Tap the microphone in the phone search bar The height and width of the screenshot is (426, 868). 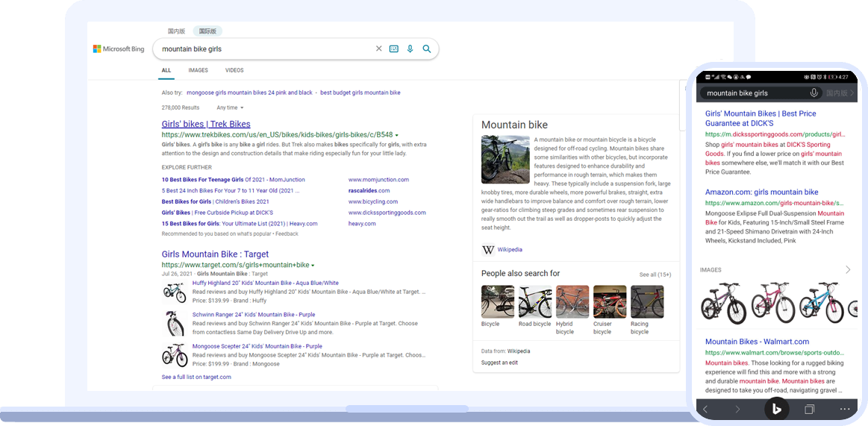[814, 93]
